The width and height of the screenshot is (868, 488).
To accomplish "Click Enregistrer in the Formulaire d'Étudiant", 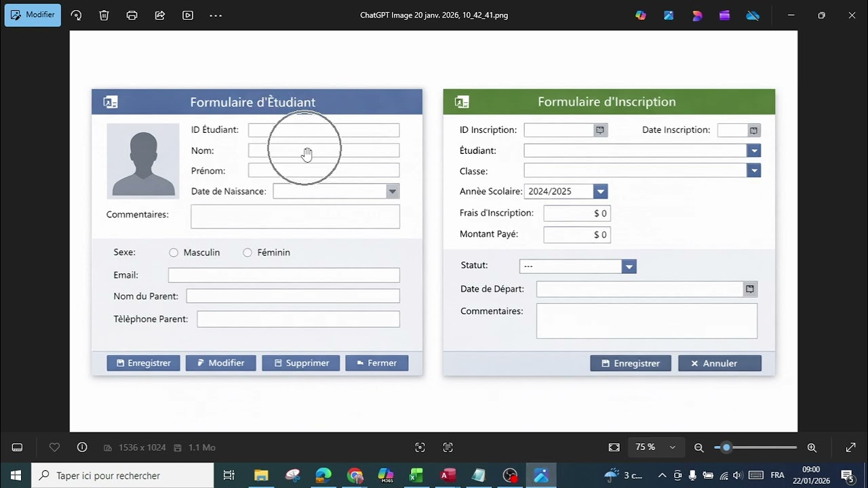I will (x=143, y=363).
